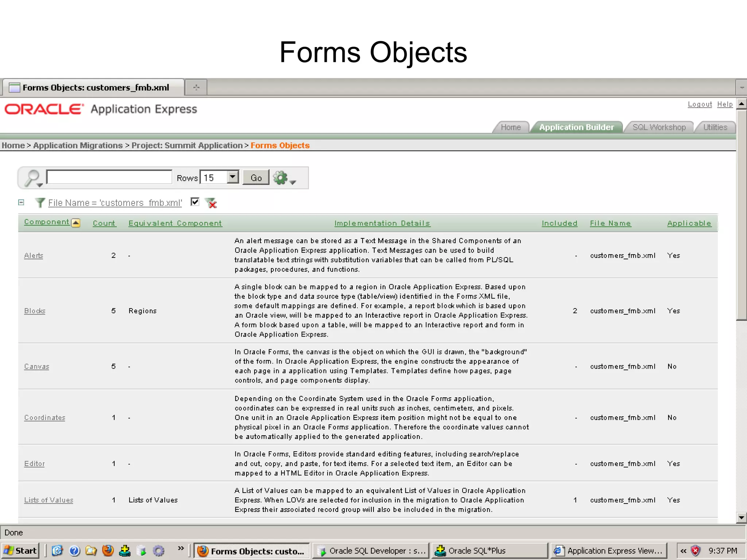Sort by Count column header
Screen dimensions: 747x560
[x=104, y=223]
